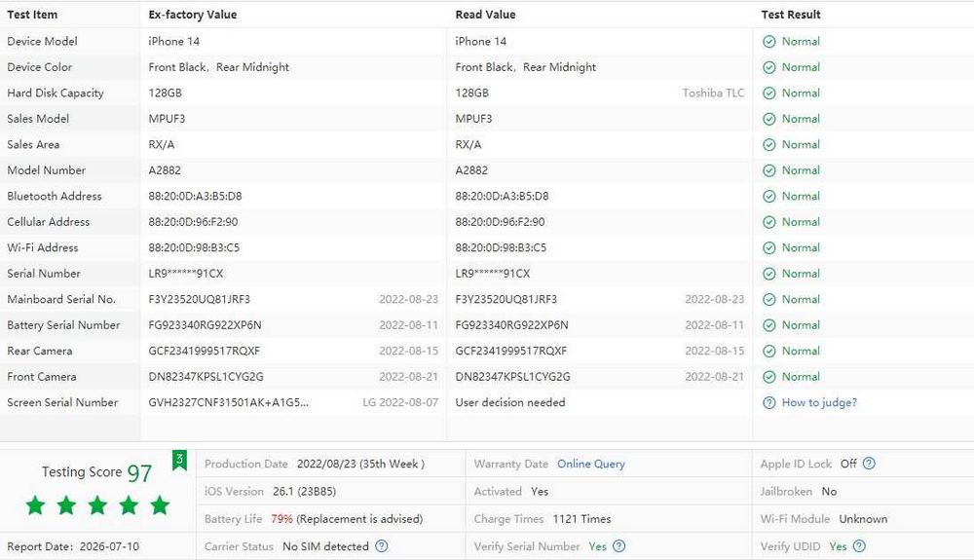Click the Jailbroken No value

point(829,491)
